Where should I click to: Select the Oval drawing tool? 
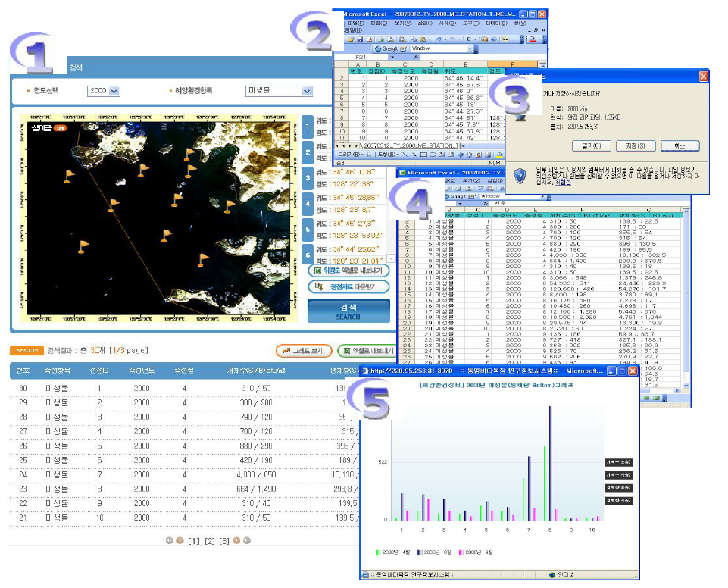pos(433,155)
